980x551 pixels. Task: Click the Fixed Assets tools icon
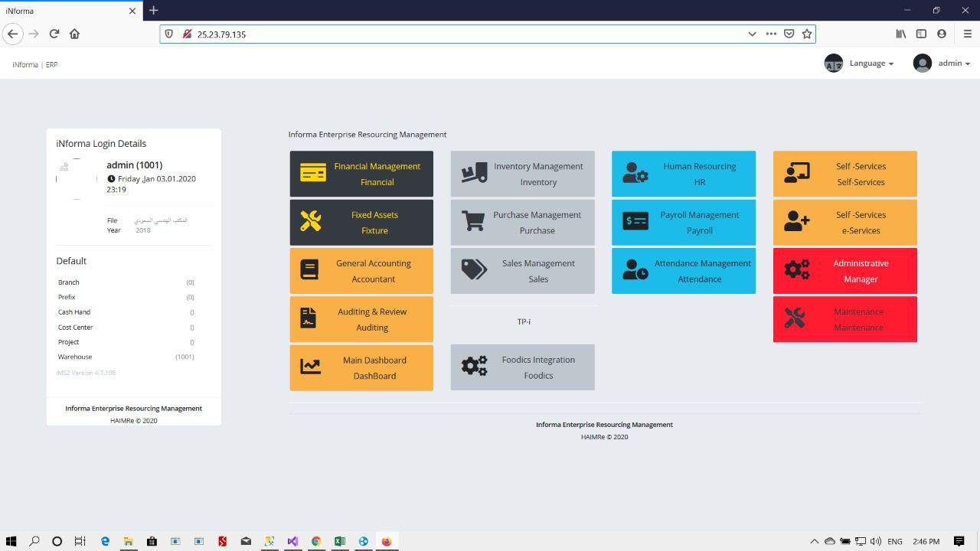point(310,221)
